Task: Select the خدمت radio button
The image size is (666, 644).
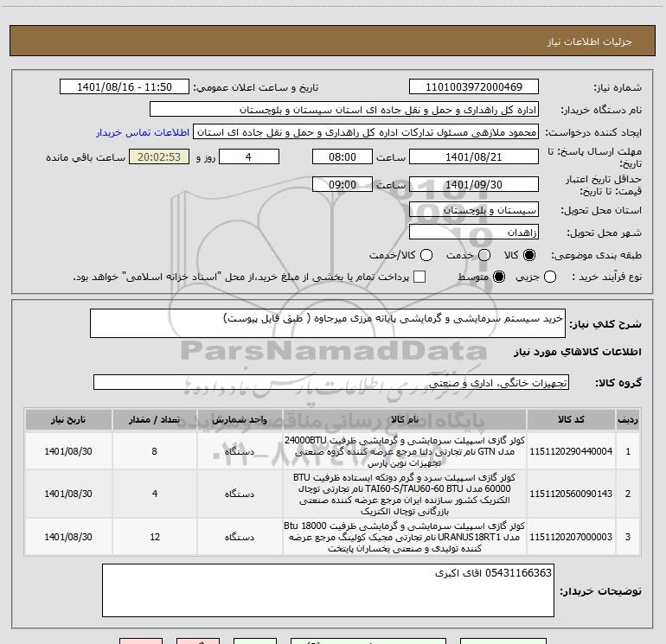Action: [484, 255]
